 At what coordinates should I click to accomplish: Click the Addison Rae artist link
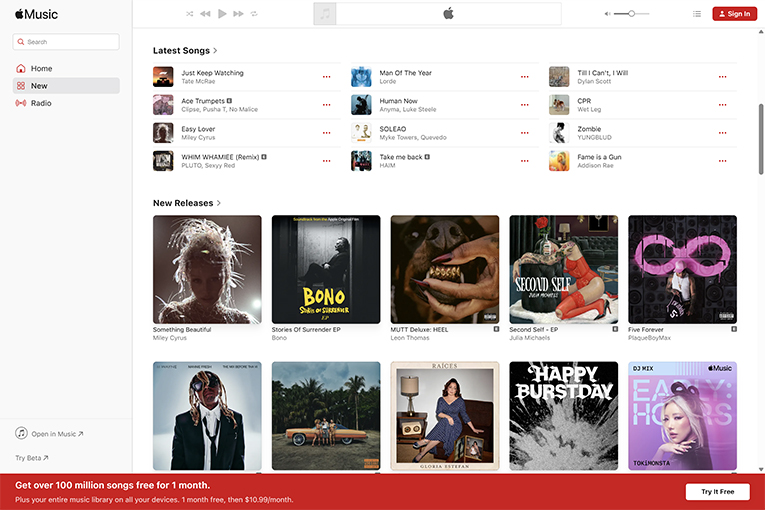pyautogui.click(x=595, y=165)
